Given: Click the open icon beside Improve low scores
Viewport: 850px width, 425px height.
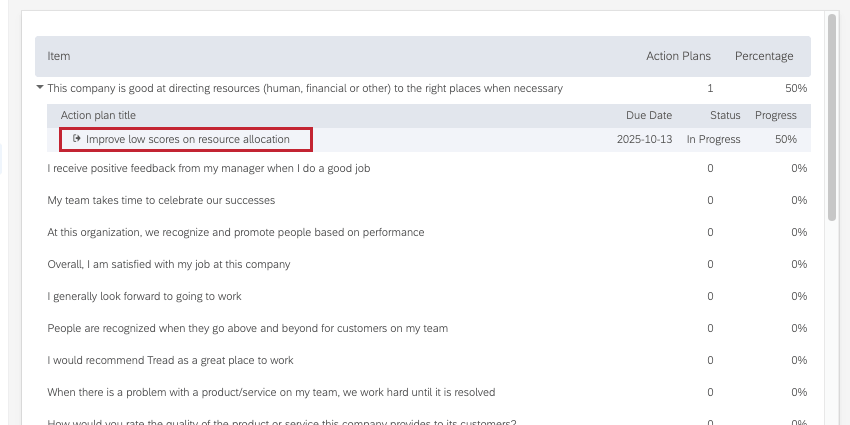Looking at the screenshot, I should (77, 139).
